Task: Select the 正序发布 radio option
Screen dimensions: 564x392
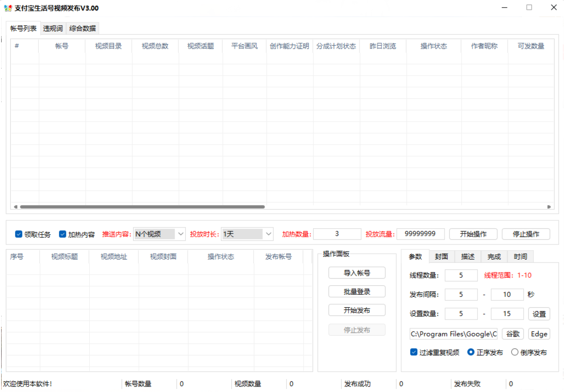Action: (x=471, y=352)
